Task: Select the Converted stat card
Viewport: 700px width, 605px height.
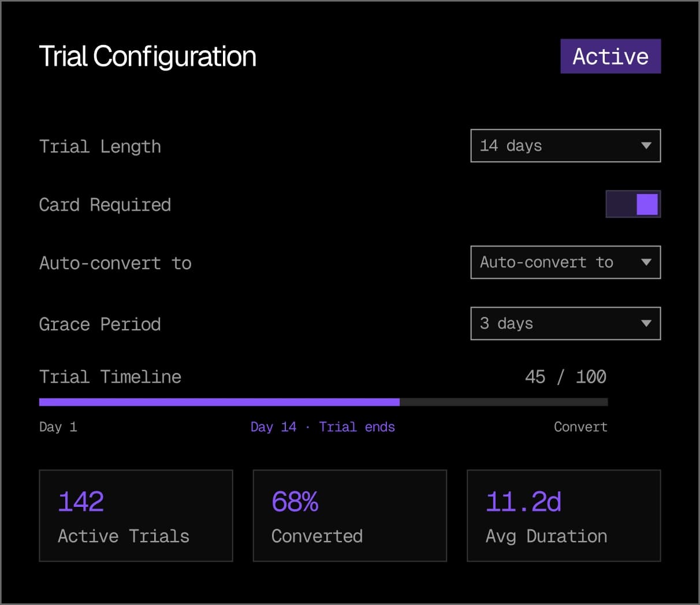Action: [349, 516]
